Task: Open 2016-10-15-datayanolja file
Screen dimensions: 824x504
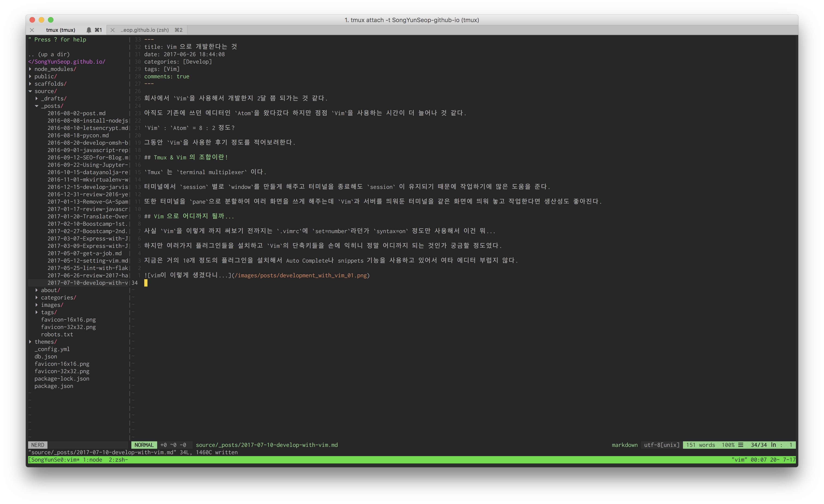Action: click(x=88, y=172)
